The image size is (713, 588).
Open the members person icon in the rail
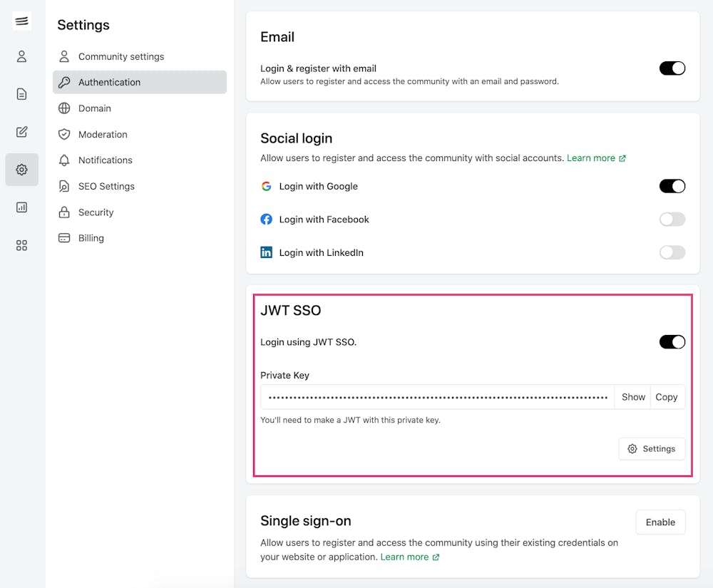coord(22,56)
